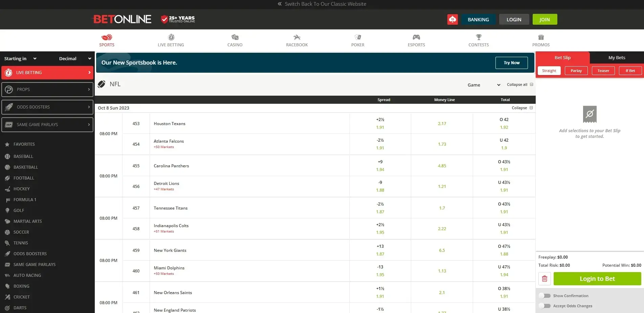Click the trash icon to clear bet slip
The width and height of the screenshot is (644, 313).
pos(544,279)
